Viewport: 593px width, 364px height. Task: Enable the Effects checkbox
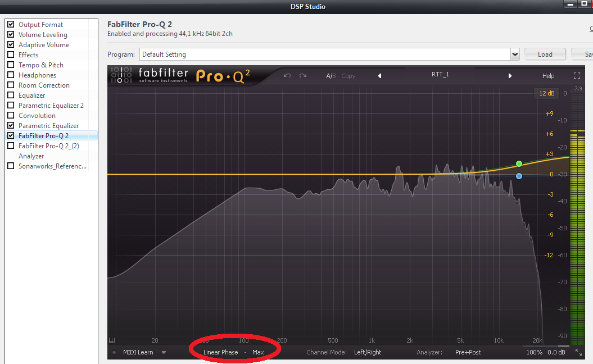click(11, 55)
